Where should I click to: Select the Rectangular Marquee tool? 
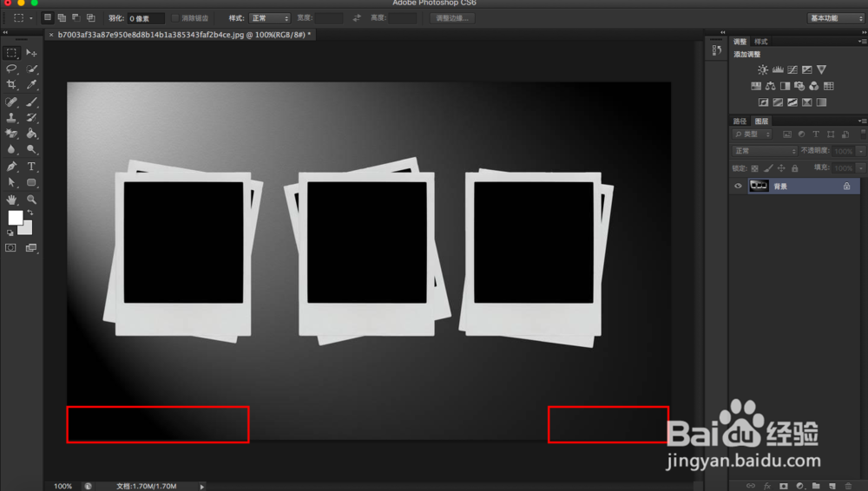pyautogui.click(x=11, y=53)
